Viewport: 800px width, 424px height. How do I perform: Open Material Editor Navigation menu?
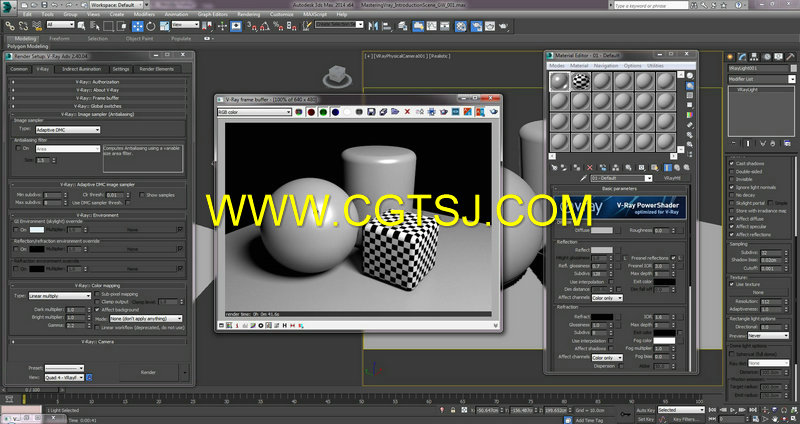click(x=606, y=66)
